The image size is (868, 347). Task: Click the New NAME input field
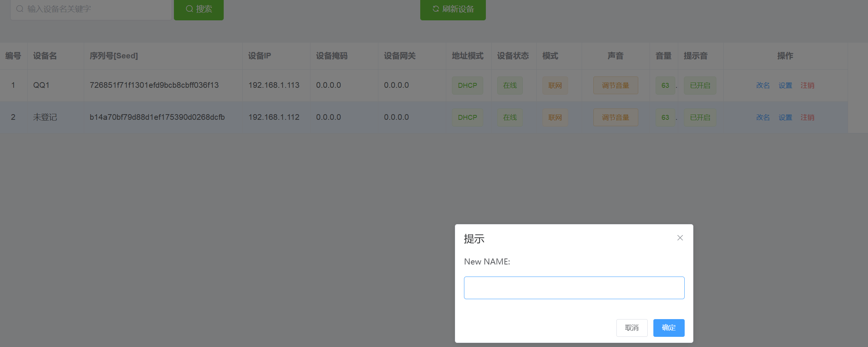coord(574,288)
